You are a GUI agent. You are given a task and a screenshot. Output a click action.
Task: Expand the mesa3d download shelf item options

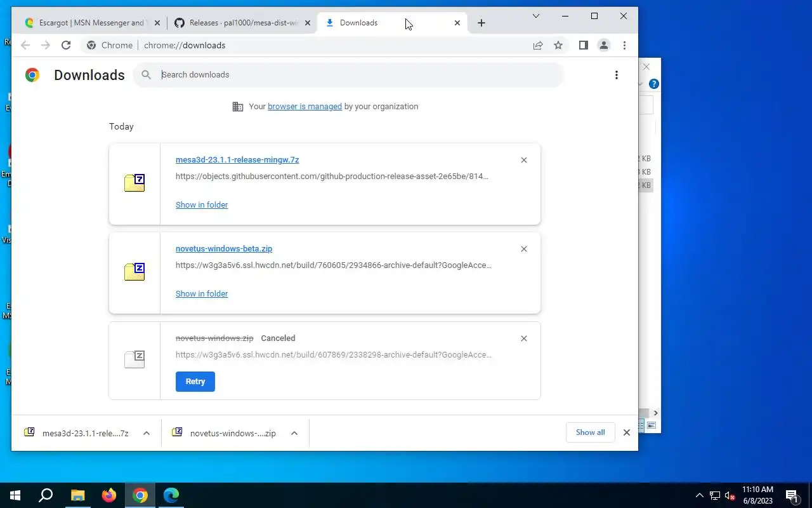point(147,433)
